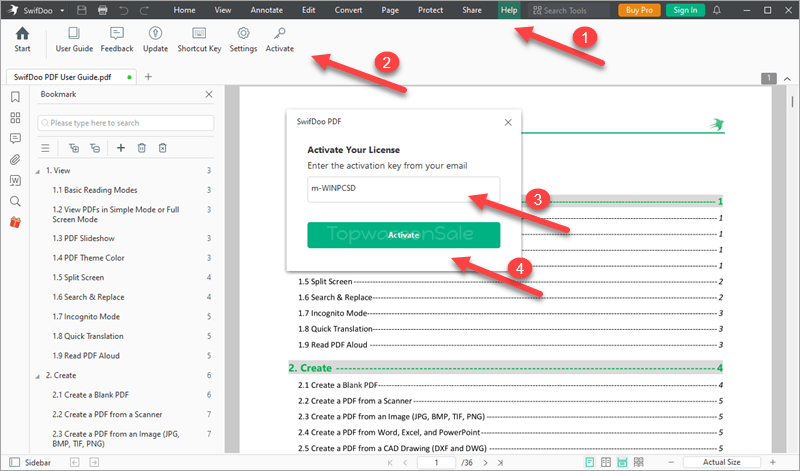Screen dimensions: 800x471
Task: Click the Start home icon
Action: pyautogui.click(x=22, y=34)
